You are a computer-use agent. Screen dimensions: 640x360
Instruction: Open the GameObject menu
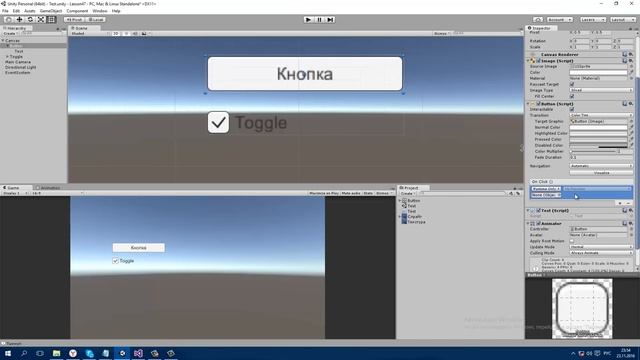pyautogui.click(x=51, y=11)
